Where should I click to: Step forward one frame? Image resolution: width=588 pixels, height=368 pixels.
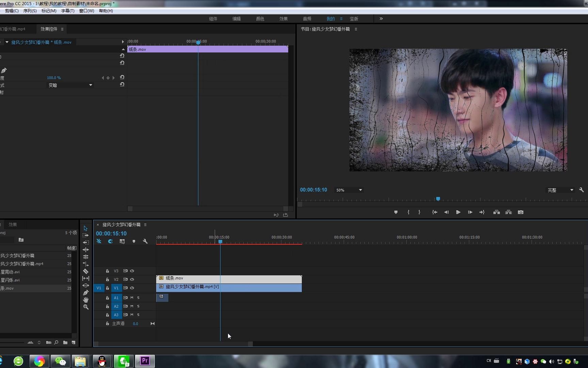click(470, 212)
